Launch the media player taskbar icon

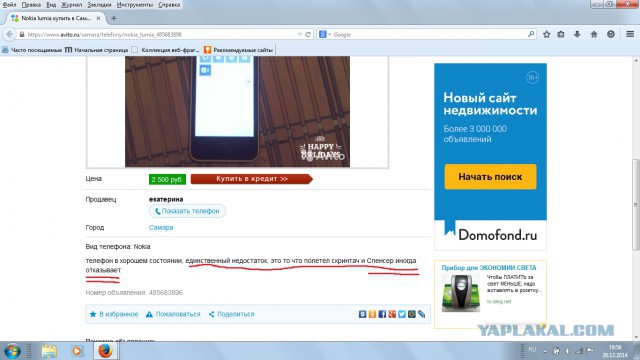(77, 351)
